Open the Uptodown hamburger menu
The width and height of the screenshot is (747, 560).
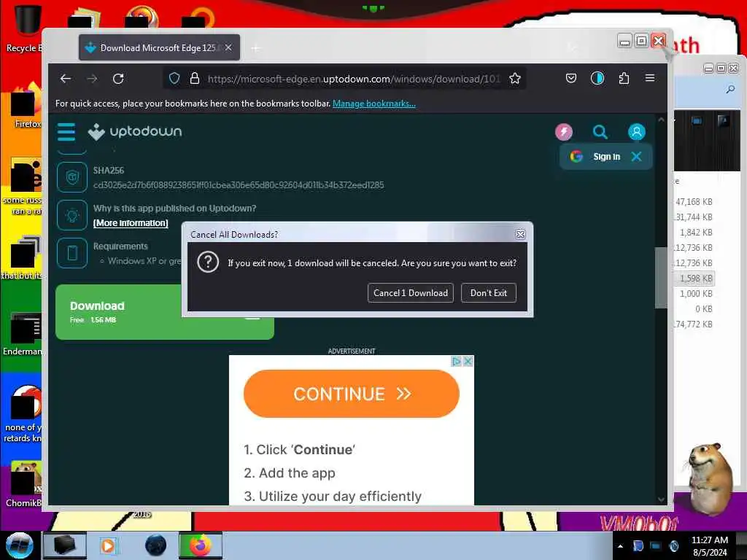66,132
